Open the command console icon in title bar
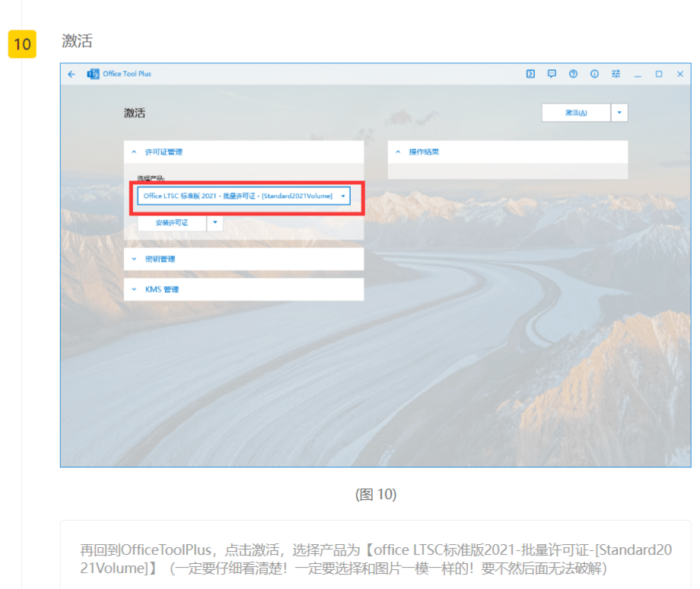The height and width of the screenshot is (589, 700). coord(530,74)
